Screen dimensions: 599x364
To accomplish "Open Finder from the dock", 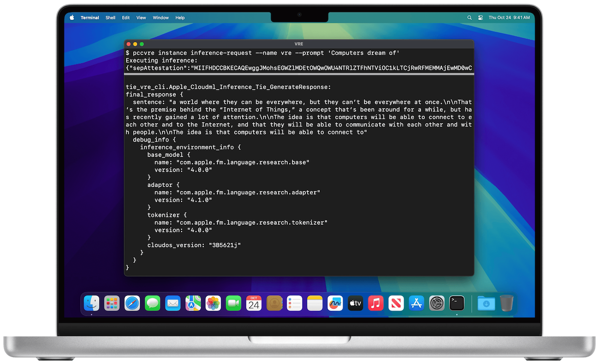I will pyautogui.click(x=91, y=303).
